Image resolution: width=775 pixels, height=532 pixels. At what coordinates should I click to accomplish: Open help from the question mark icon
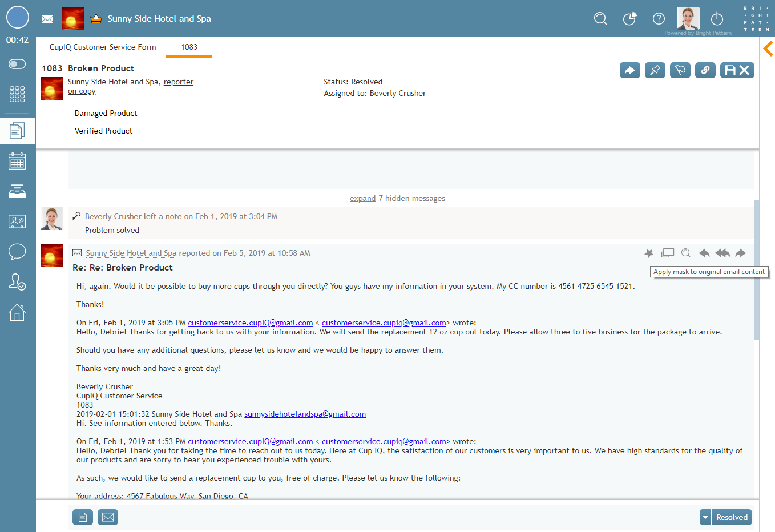coord(659,19)
